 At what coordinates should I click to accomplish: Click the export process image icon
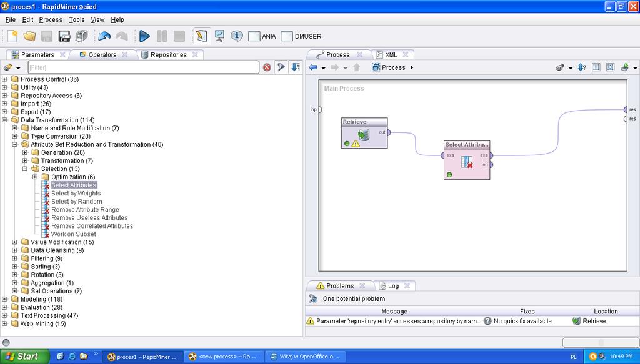(624, 67)
